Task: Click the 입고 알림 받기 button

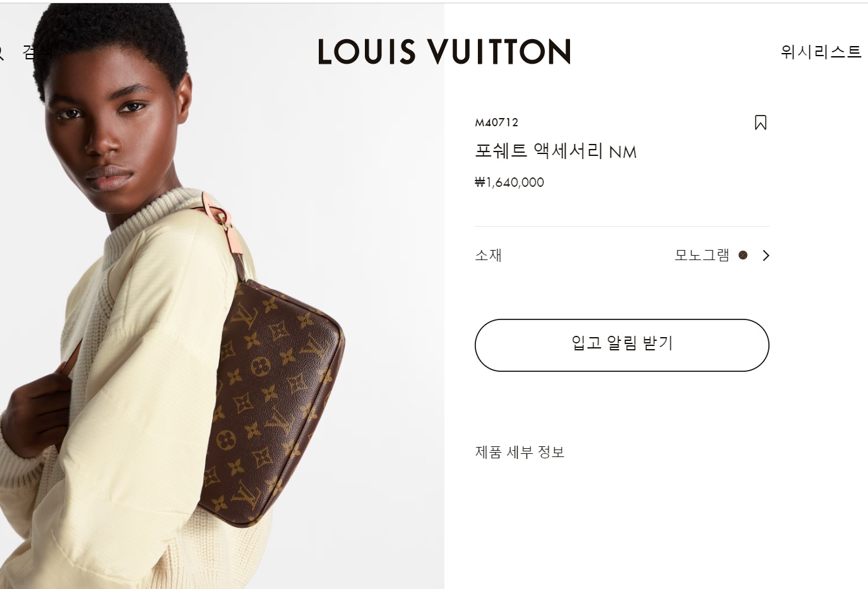Action: [x=622, y=345]
